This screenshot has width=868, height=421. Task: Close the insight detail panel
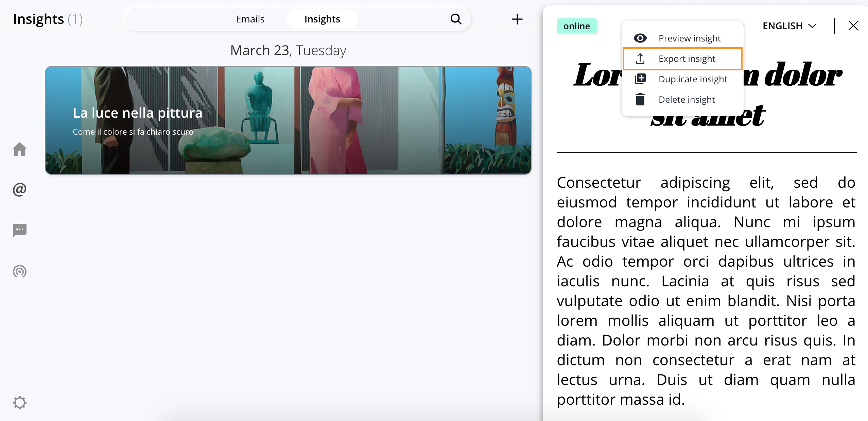(853, 26)
